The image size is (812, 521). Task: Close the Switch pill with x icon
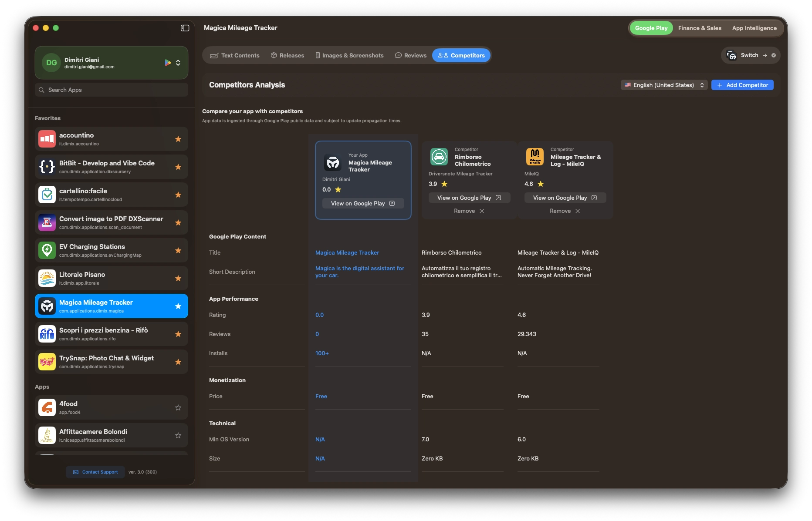774,55
